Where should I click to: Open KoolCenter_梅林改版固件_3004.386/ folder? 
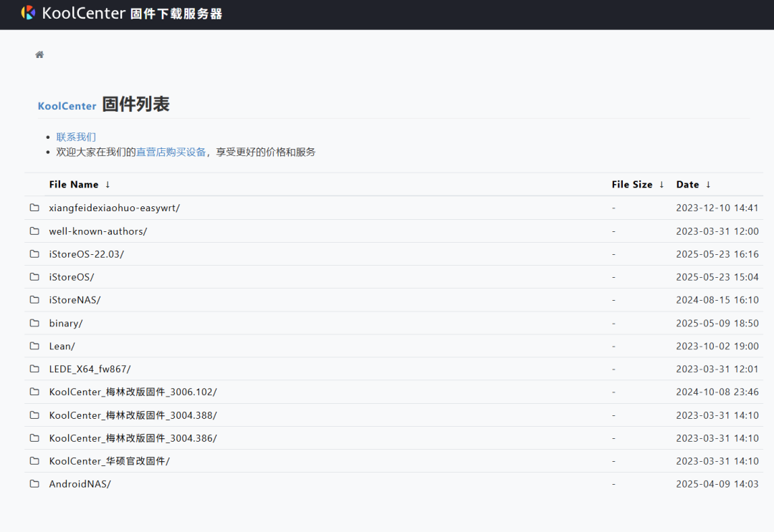(x=133, y=437)
